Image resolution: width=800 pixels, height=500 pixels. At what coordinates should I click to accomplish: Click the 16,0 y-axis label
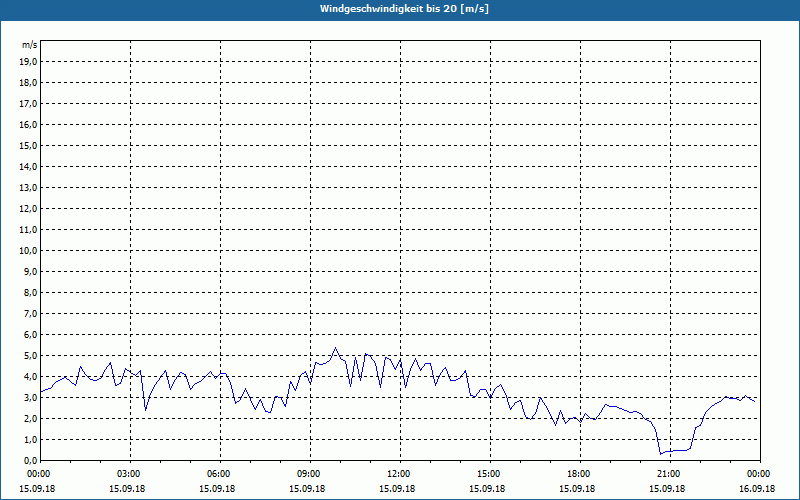28,124
